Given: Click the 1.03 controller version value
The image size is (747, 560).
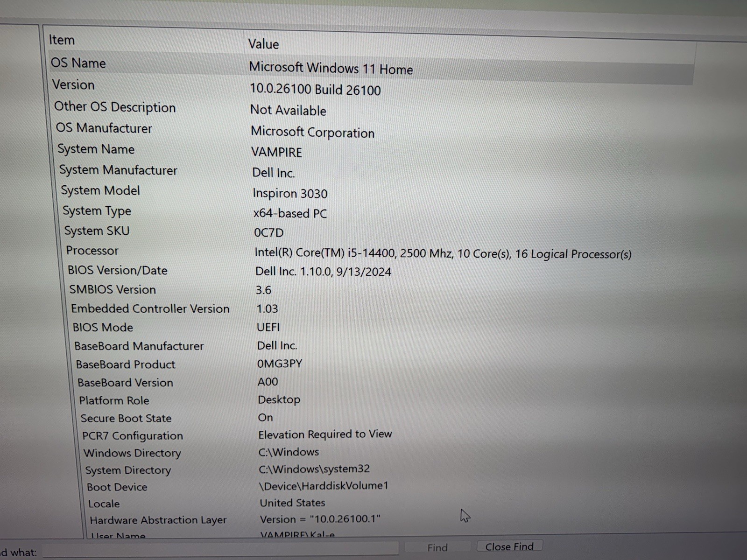Looking at the screenshot, I should (x=267, y=309).
